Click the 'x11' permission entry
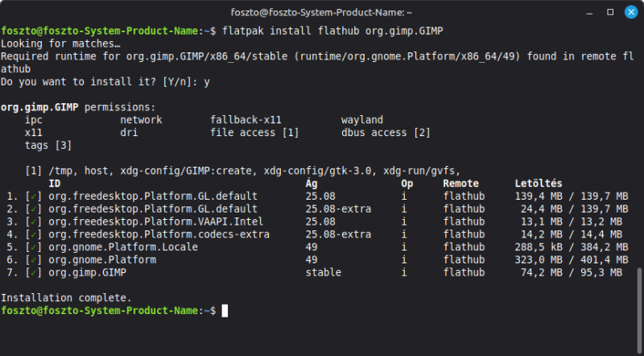Viewport: 644px width, 356px height. click(34, 133)
